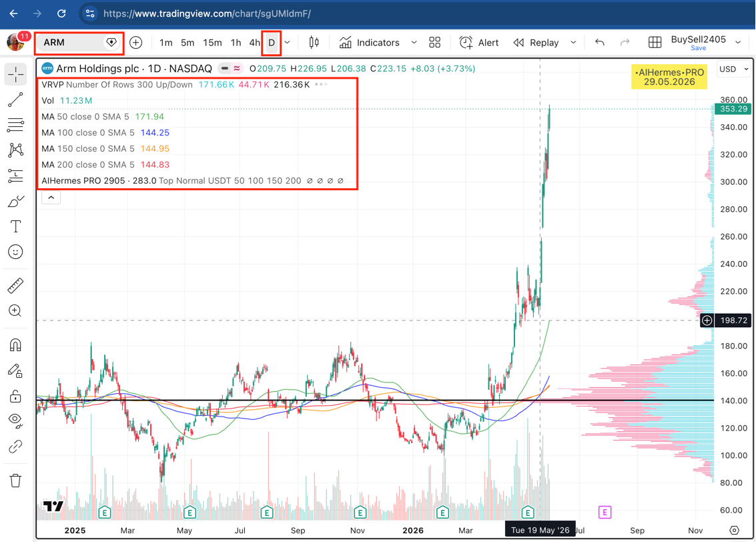Open the layout setup grid icon
The image size is (756, 542).
pos(655,43)
